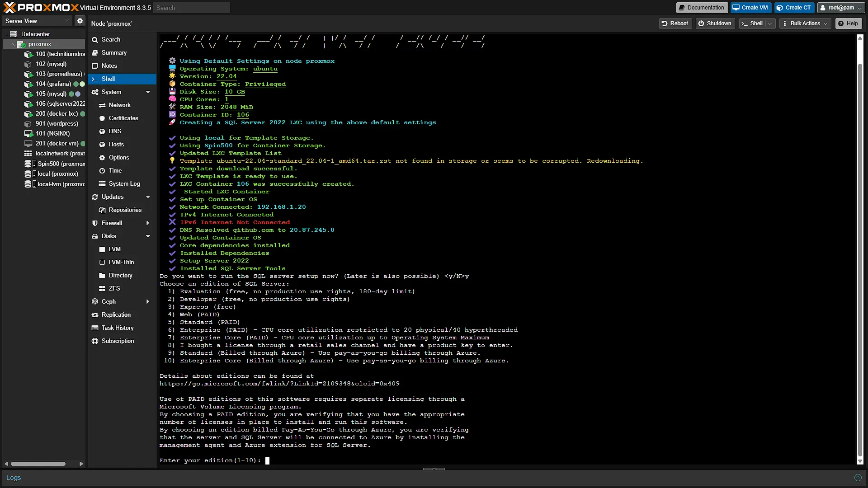The image size is (868, 488).
Task: Collapse the System menu section arrow
Action: coord(148,92)
